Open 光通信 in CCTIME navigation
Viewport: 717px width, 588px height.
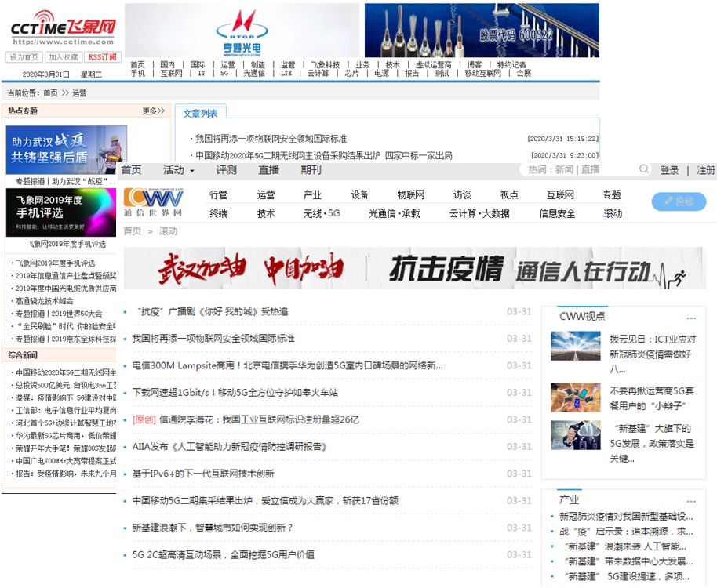coord(254,73)
